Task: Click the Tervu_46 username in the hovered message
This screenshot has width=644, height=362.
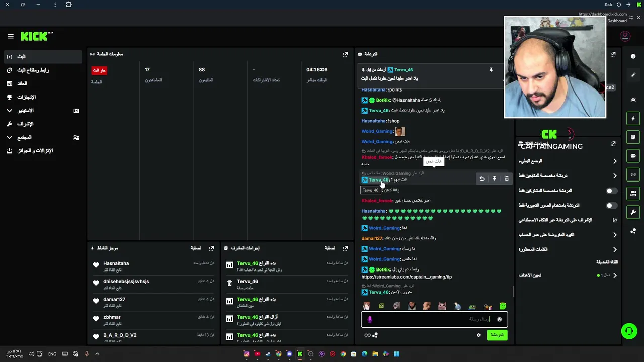Action: 379,180
